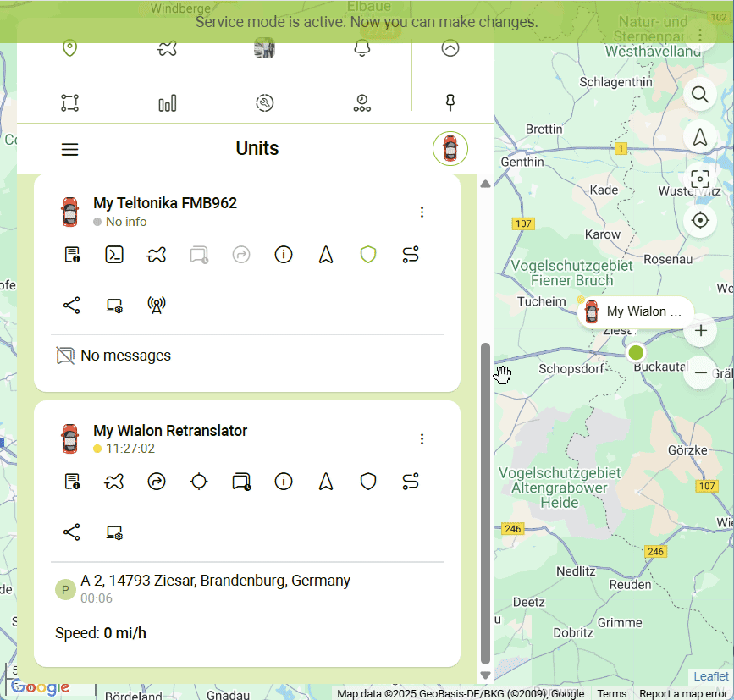This screenshot has height=700, width=734.
Task: Collapse the top menu with chevron-up button
Action: [x=450, y=48]
